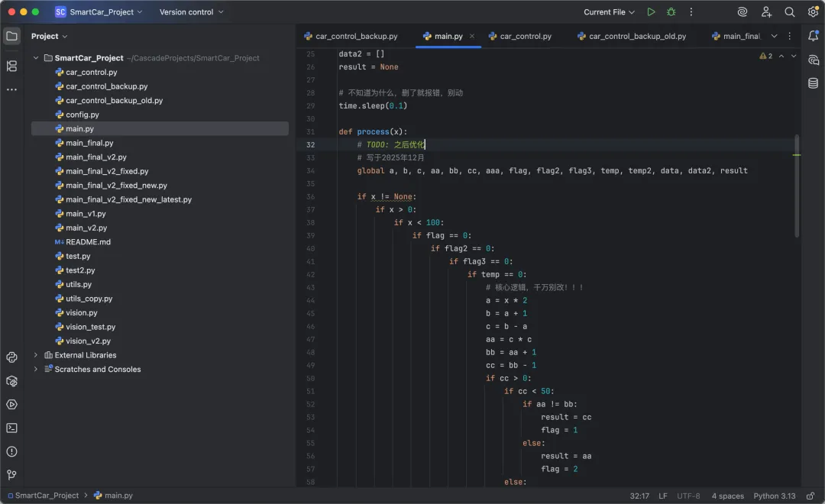This screenshot has width=825, height=504.
Task: Open the Terminal tool window
Action: 11,428
